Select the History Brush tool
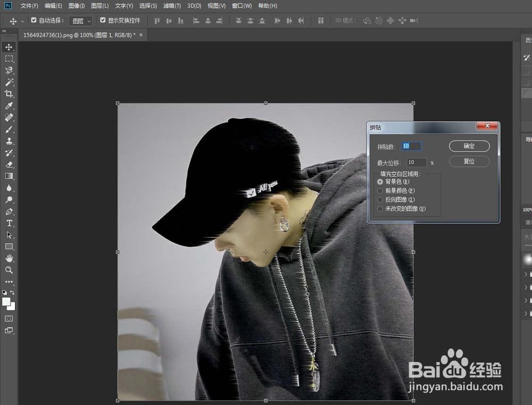532x405 pixels. [9, 153]
